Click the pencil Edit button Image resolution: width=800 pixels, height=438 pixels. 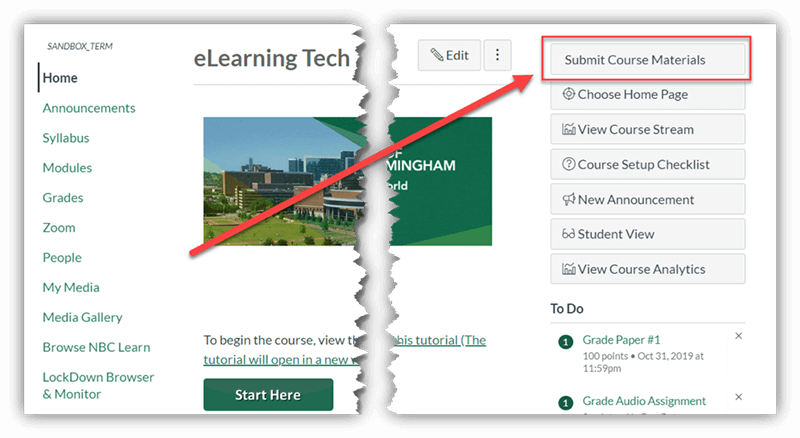(x=449, y=55)
